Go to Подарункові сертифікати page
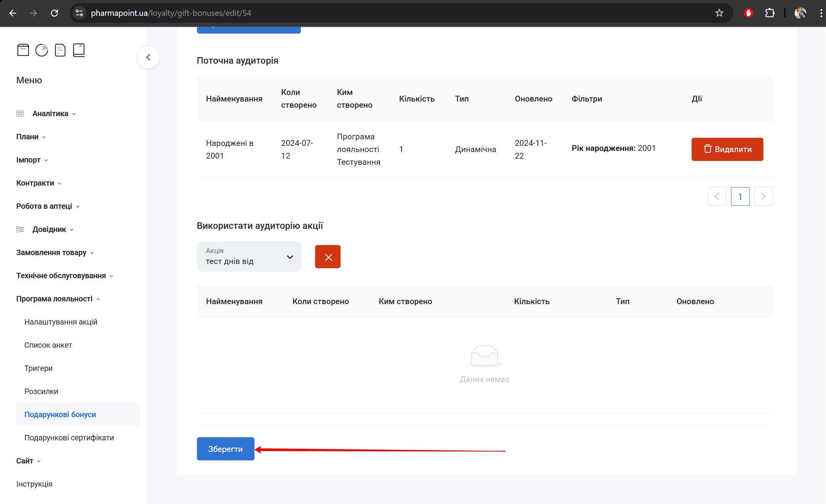 [69, 438]
